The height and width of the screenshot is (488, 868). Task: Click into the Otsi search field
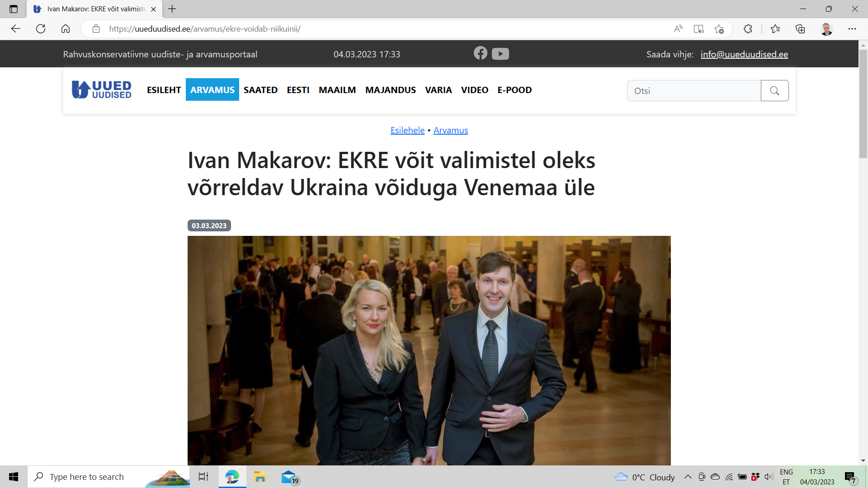694,91
